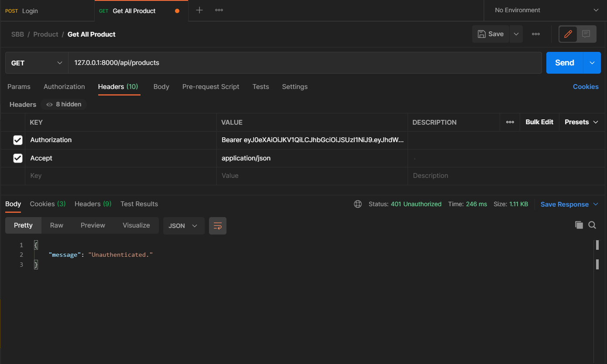Click the three-dot menu next to Save

536,34
